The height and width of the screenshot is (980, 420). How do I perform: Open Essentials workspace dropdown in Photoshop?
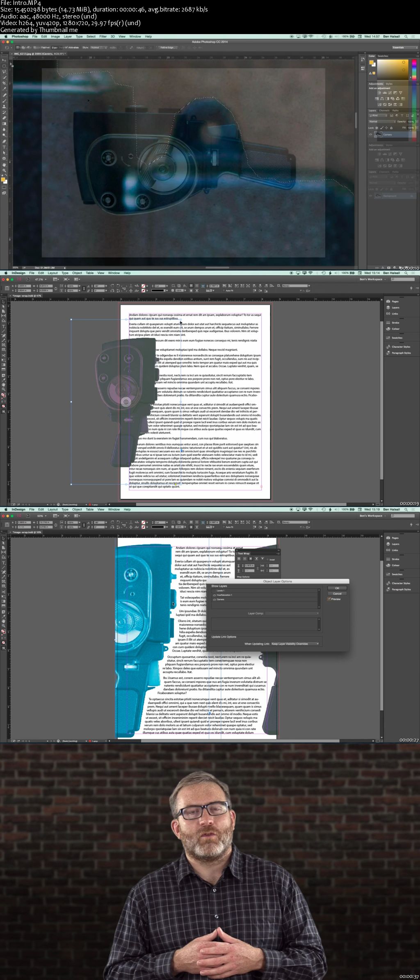point(405,48)
